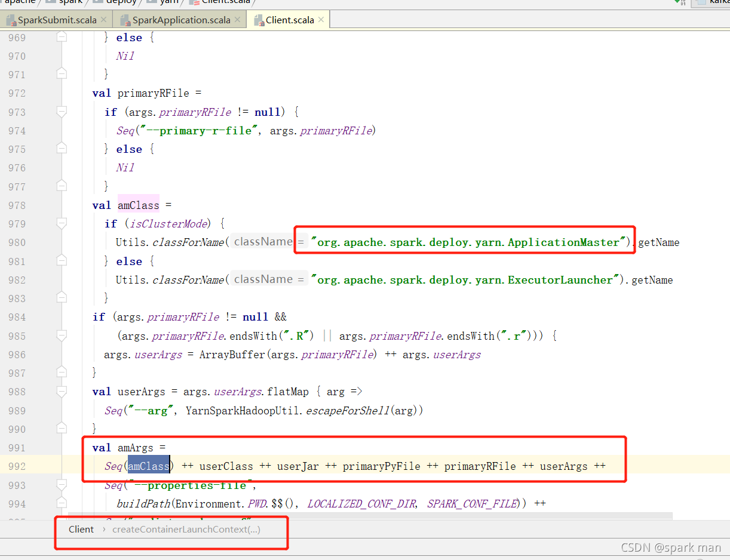
Task: Click Environment on line 994
Action: 207,504
